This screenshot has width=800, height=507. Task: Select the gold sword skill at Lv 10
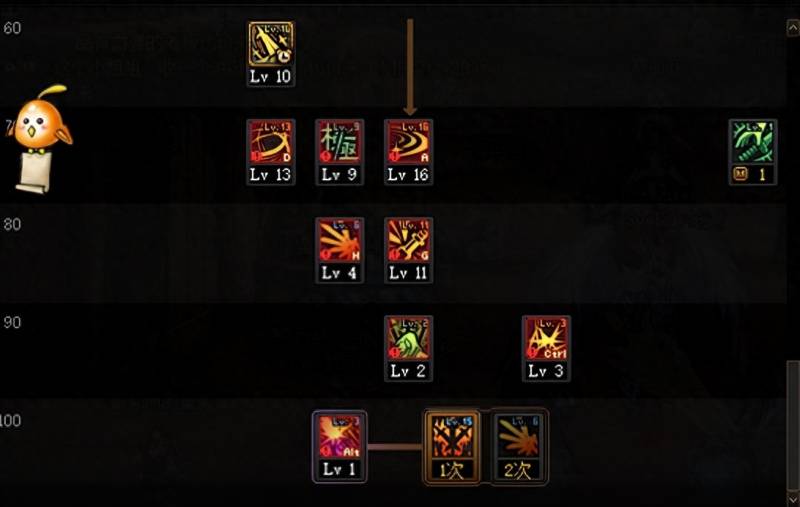[x=271, y=54]
